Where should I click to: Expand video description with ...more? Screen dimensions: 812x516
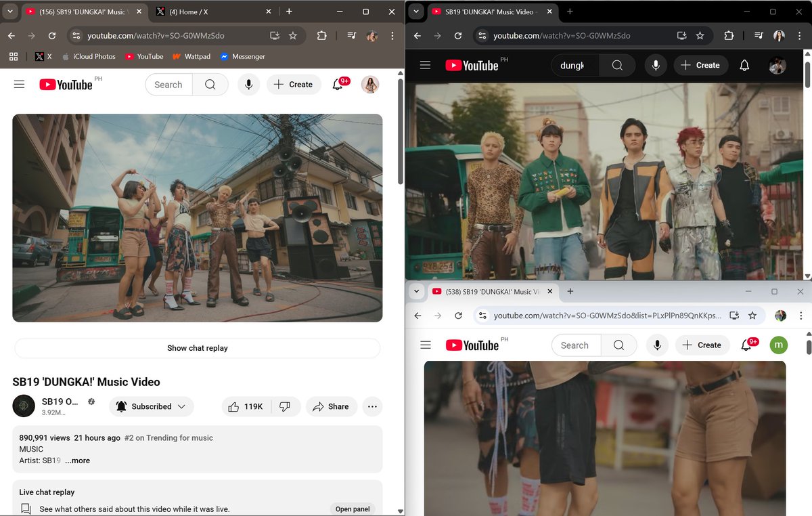click(x=77, y=460)
